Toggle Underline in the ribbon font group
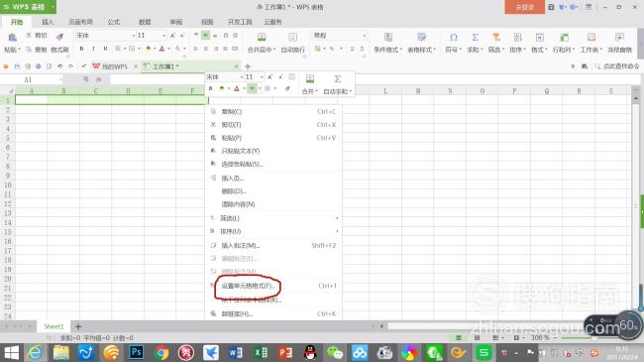 click(105, 49)
